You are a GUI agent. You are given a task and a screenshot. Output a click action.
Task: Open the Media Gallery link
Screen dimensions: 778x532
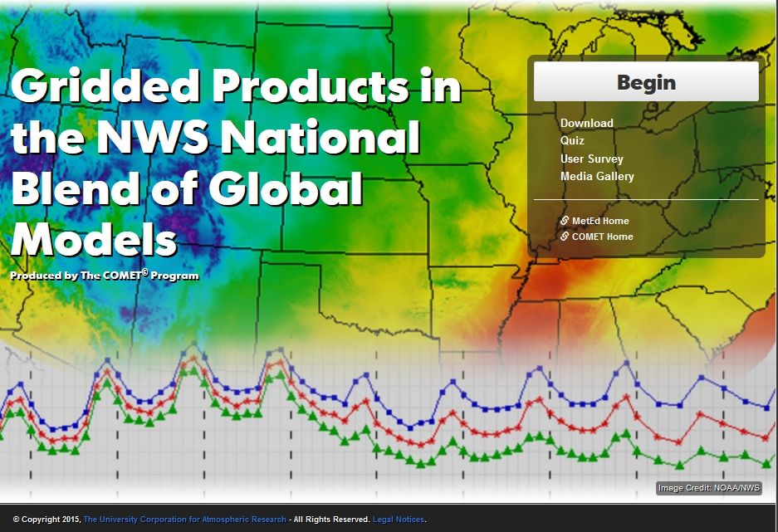597,177
